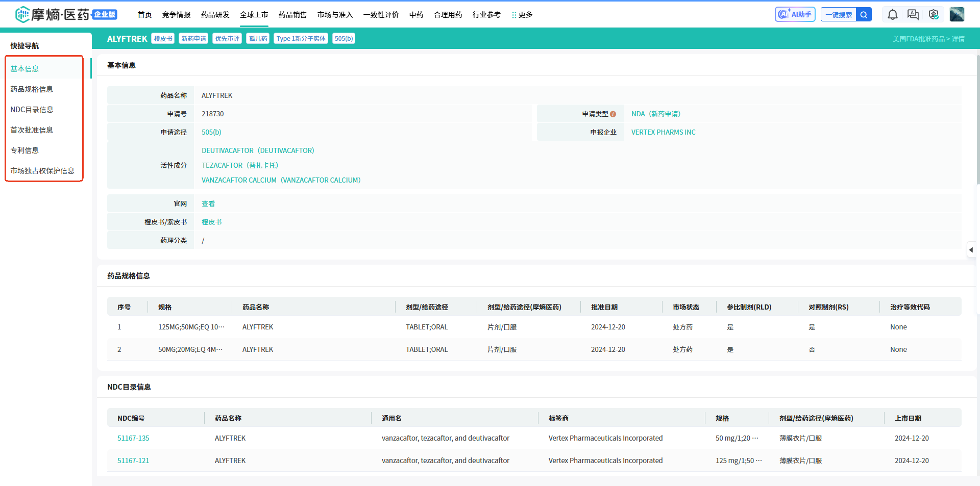Click the 新药申请 tag
Viewport: 980px width, 486px height.
(194, 39)
